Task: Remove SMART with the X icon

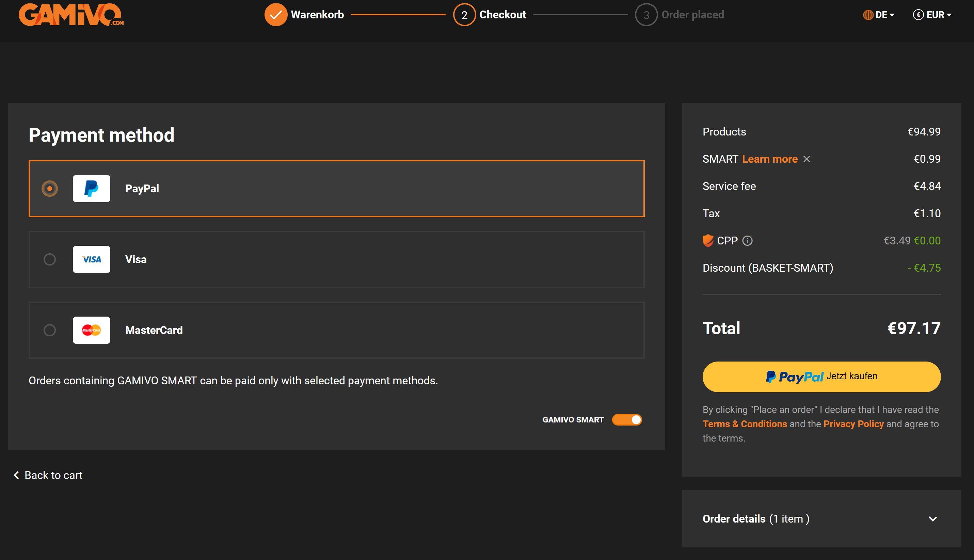Action: tap(807, 159)
